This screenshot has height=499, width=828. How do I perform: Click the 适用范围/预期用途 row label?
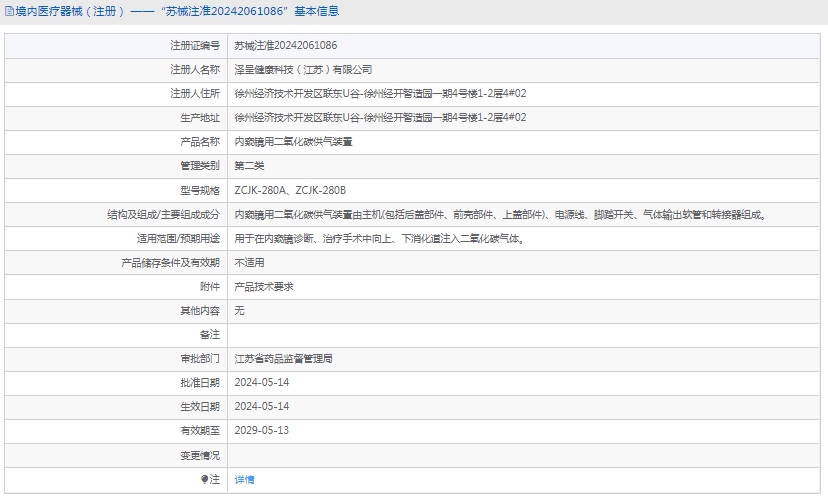point(178,239)
